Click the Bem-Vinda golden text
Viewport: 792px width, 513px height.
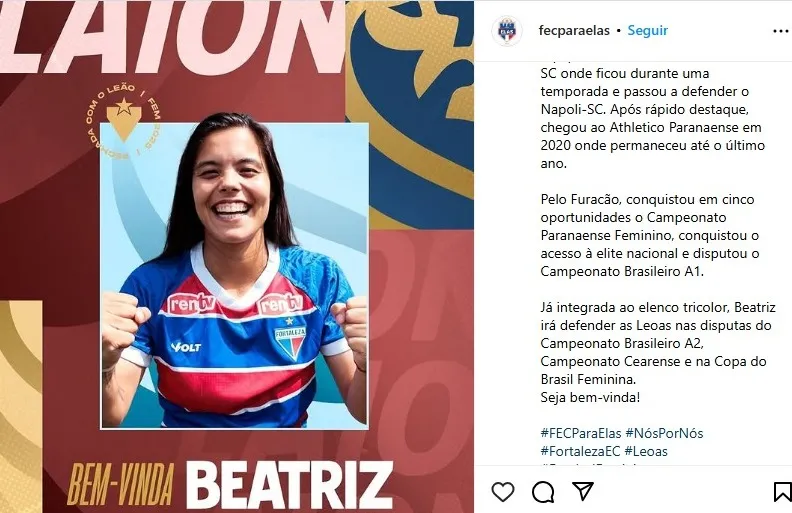[121, 485]
